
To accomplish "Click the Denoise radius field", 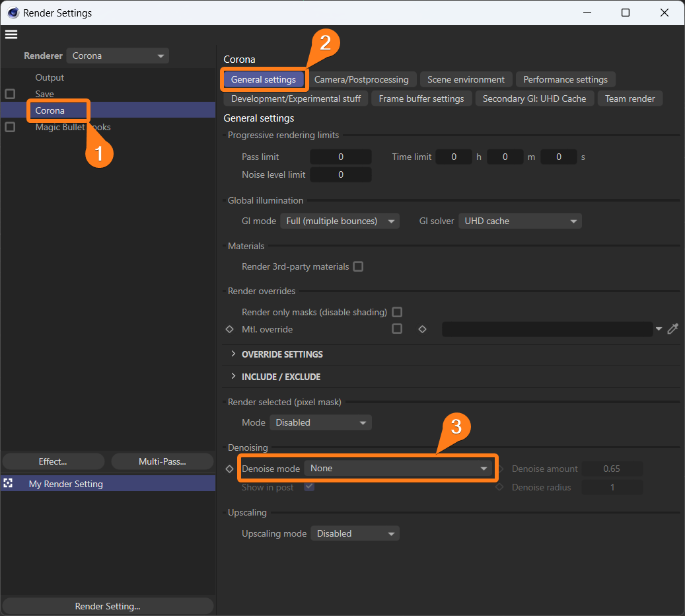I will (x=612, y=487).
